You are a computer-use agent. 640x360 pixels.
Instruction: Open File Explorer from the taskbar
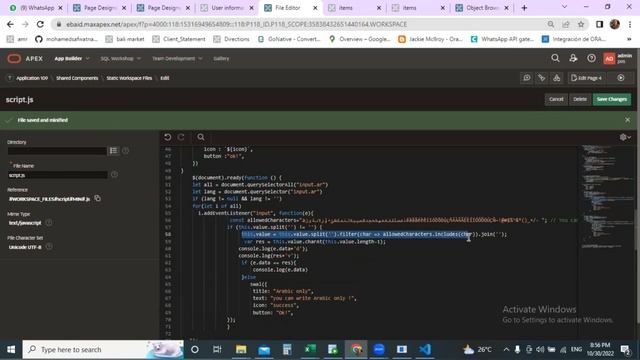coord(241,349)
